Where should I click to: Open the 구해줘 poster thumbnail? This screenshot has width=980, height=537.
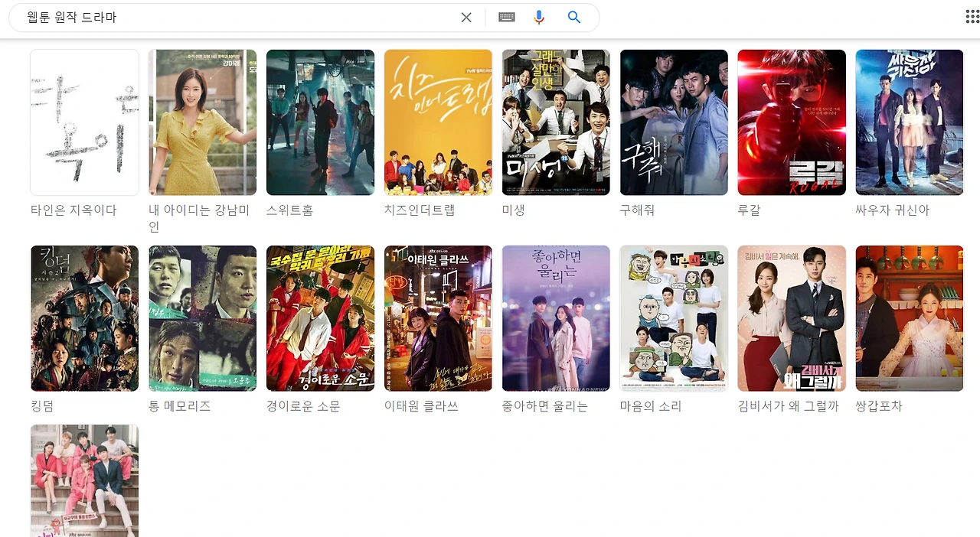pyautogui.click(x=674, y=122)
